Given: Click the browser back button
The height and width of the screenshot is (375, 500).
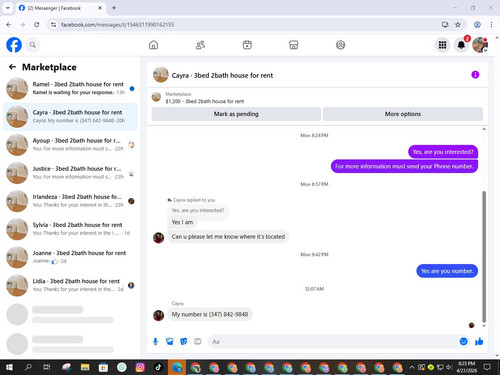Looking at the screenshot, I should (x=9, y=25).
